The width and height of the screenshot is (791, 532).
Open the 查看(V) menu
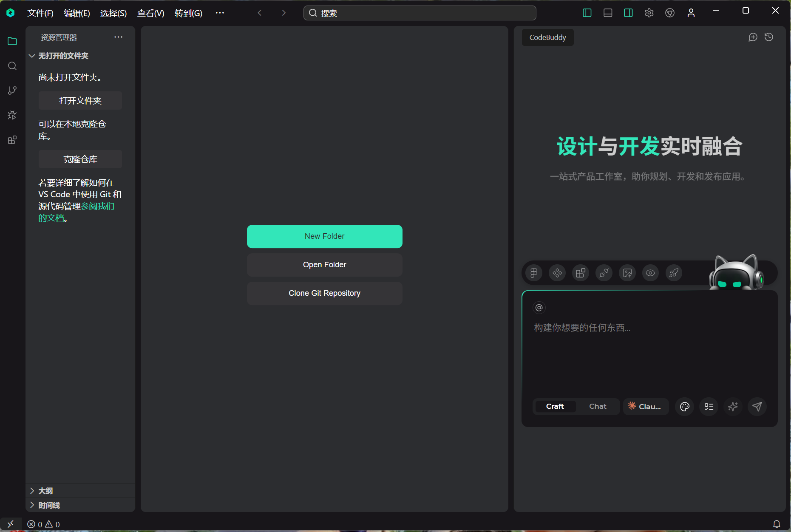point(150,13)
